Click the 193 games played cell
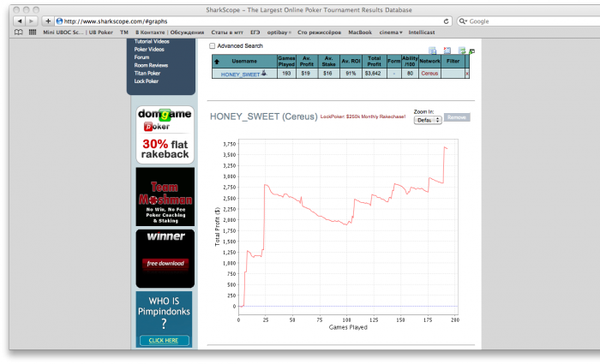 (x=286, y=74)
